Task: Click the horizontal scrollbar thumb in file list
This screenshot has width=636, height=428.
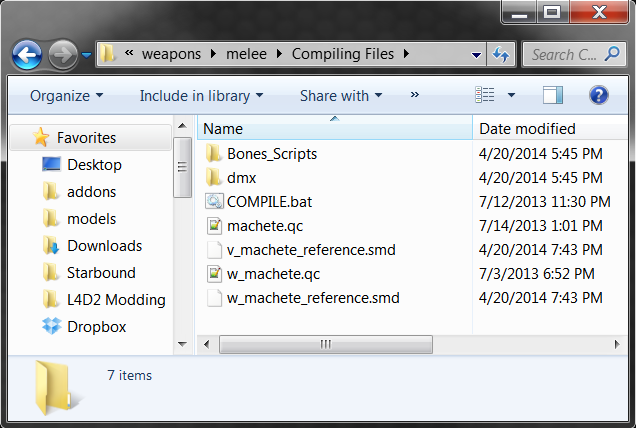Action: pos(324,344)
